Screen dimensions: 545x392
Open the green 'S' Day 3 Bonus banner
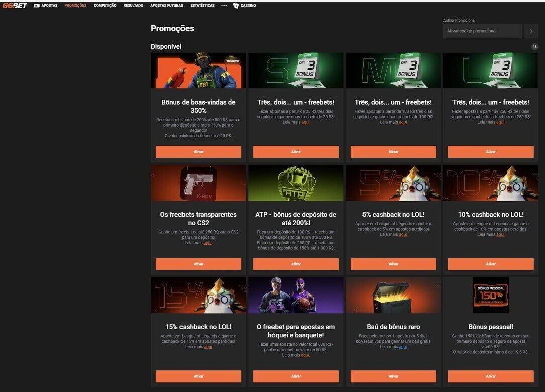coord(296,70)
